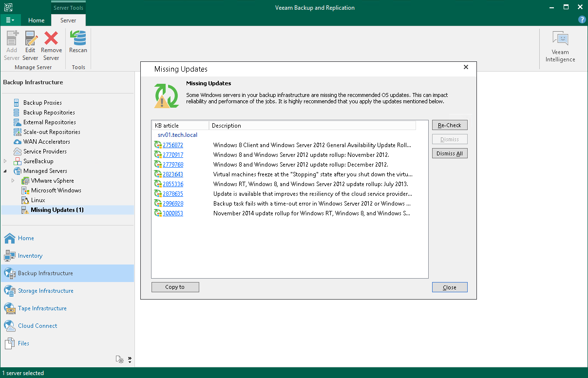Click the KB article column header
Viewport: 588px width, 378px height.
tap(180, 126)
